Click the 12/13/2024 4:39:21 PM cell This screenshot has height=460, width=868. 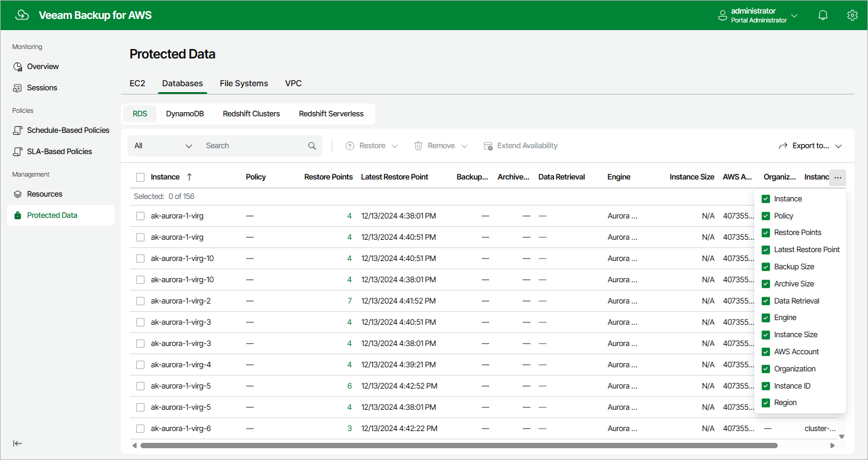tap(398, 365)
